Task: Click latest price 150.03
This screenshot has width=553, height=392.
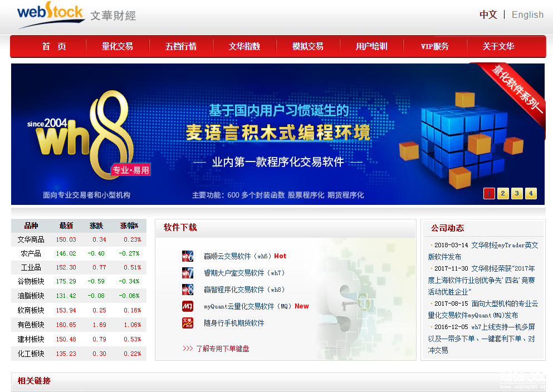Action: pyautogui.click(x=66, y=240)
